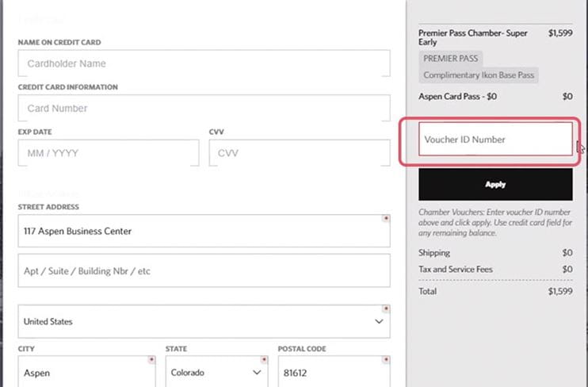Select the postal code field 81612
The width and height of the screenshot is (588, 387).
pos(333,371)
